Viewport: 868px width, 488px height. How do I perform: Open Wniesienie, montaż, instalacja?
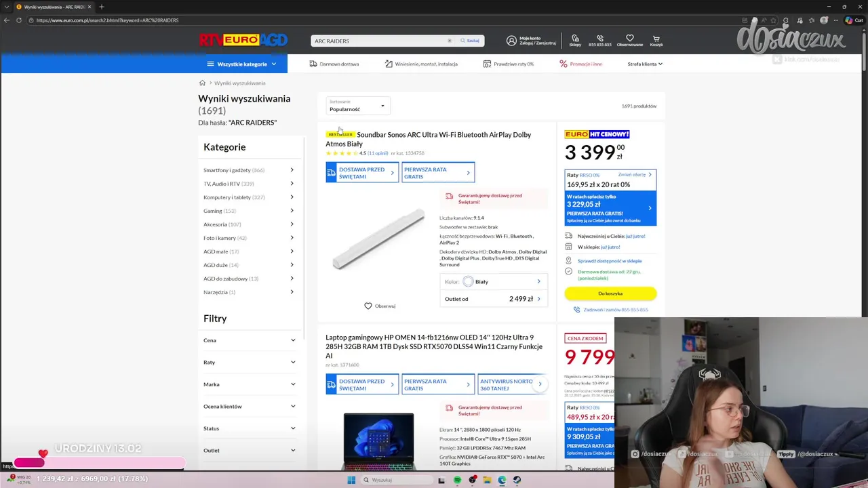pyautogui.click(x=421, y=64)
